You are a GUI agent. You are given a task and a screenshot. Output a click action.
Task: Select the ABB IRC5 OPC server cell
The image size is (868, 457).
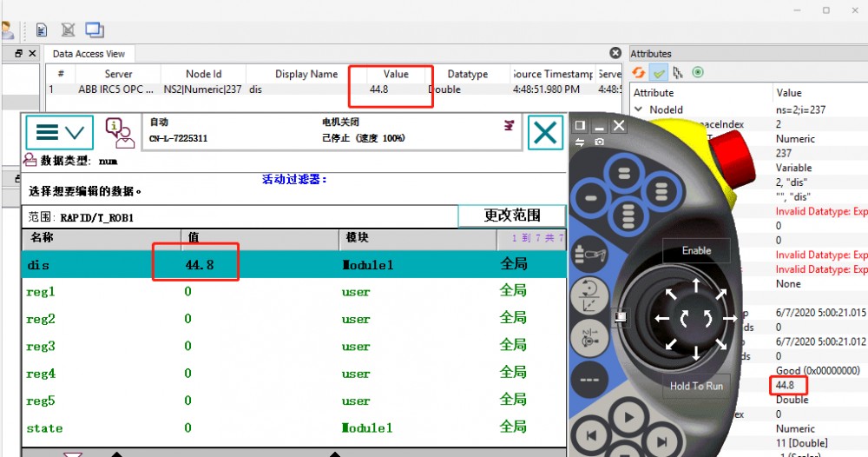pyautogui.click(x=115, y=89)
